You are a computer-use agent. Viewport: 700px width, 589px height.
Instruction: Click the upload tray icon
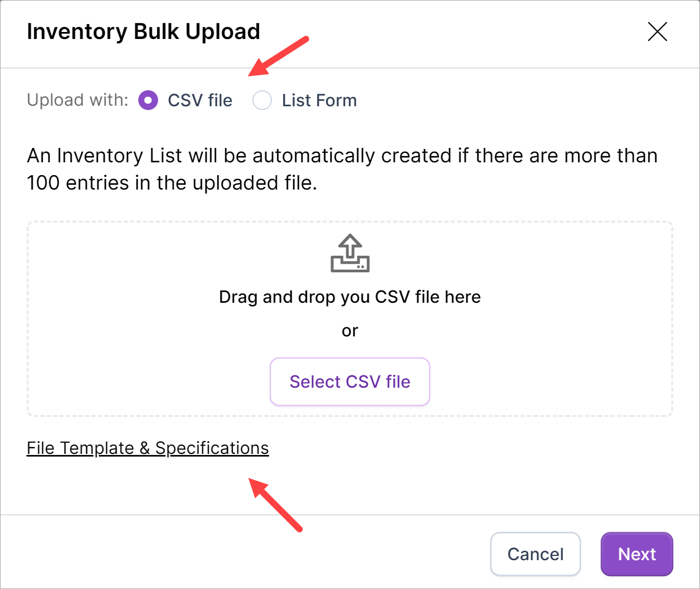tap(350, 253)
